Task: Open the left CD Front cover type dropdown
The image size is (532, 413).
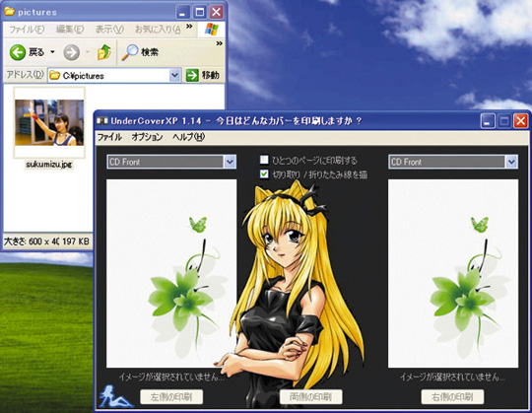Action: pos(230,162)
